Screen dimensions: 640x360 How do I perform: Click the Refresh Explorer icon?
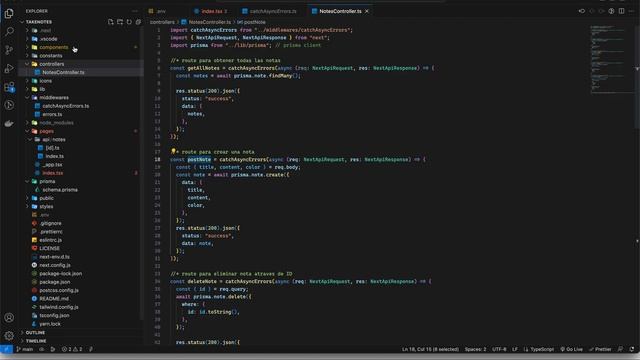[129, 22]
